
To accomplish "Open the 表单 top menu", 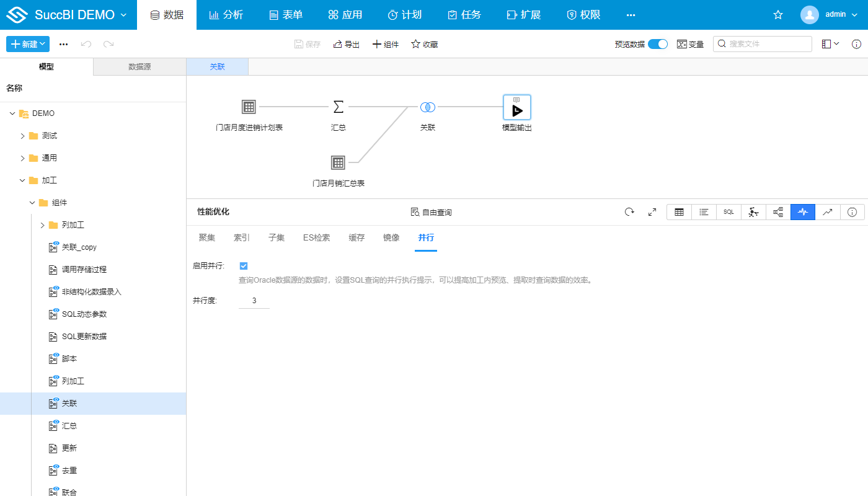I will (286, 15).
